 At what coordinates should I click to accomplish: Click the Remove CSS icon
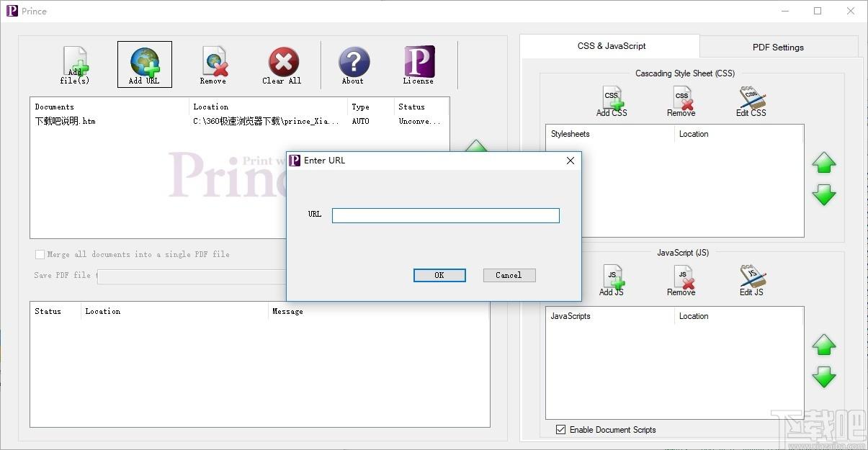pyautogui.click(x=681, y=102)
